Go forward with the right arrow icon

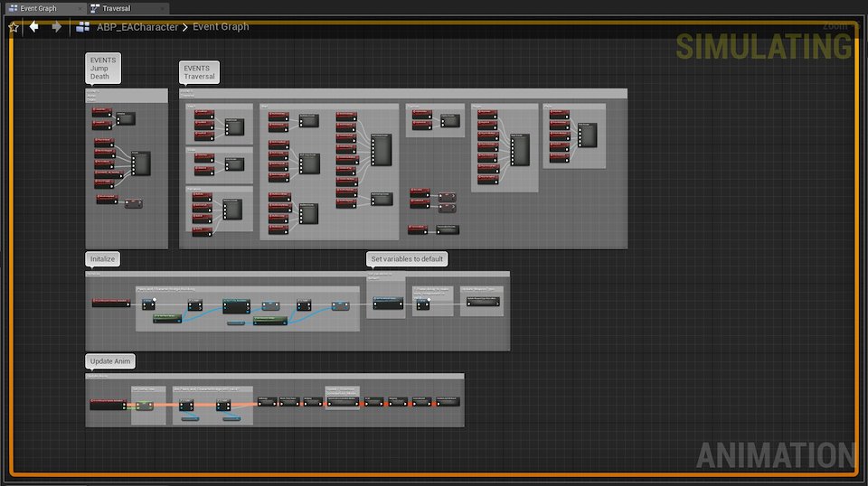point(56,26)
